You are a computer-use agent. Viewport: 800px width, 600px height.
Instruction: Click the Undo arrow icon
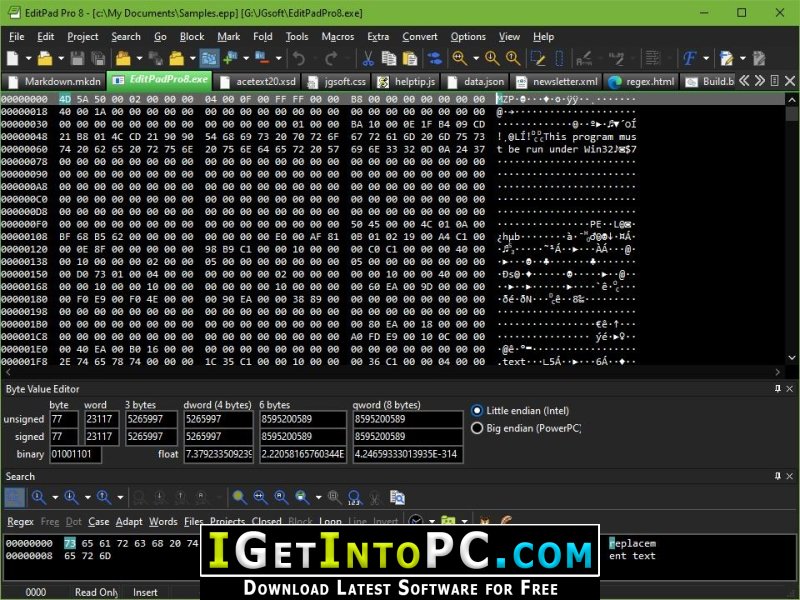point(299,58)
